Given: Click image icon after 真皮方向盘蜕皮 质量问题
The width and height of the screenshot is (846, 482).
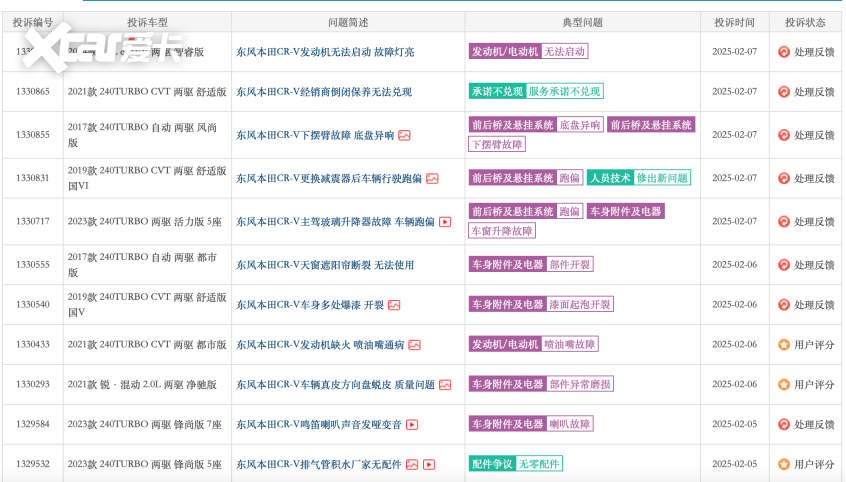Looking at the screenshot, I should pyautogui.click(x=445, y=385).
